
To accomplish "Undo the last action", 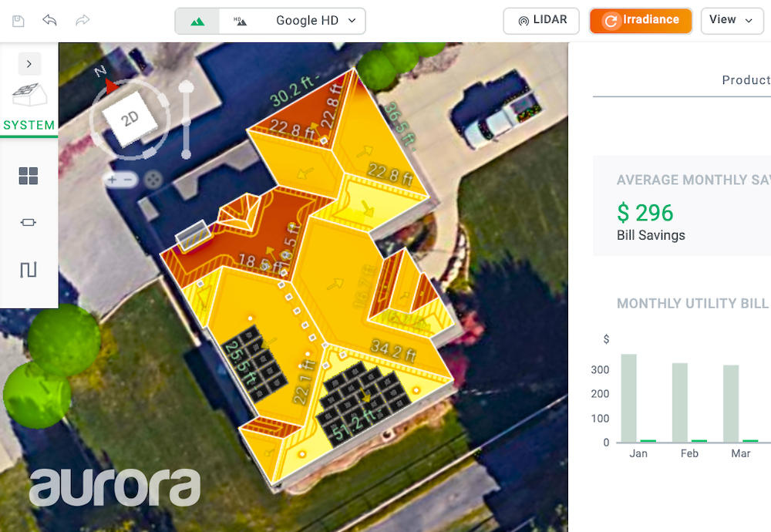I will [49, 20].
